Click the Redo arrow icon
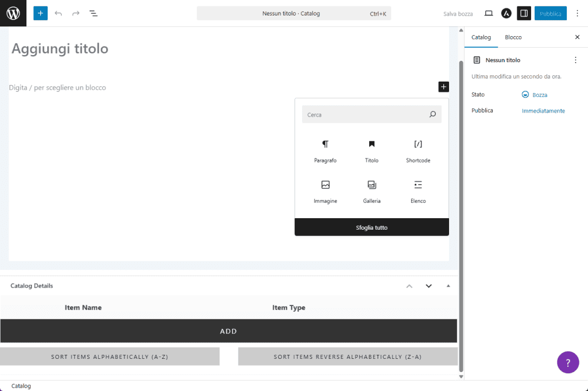The width and height of the screenshot is (588, 391). click(x=76, y=13)
